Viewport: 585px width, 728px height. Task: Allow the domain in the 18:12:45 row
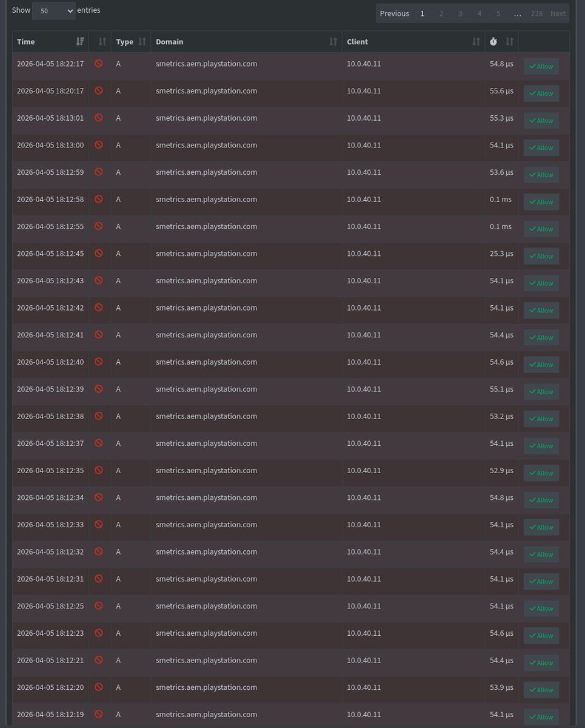pyautogui.click(x=541, y=256)
